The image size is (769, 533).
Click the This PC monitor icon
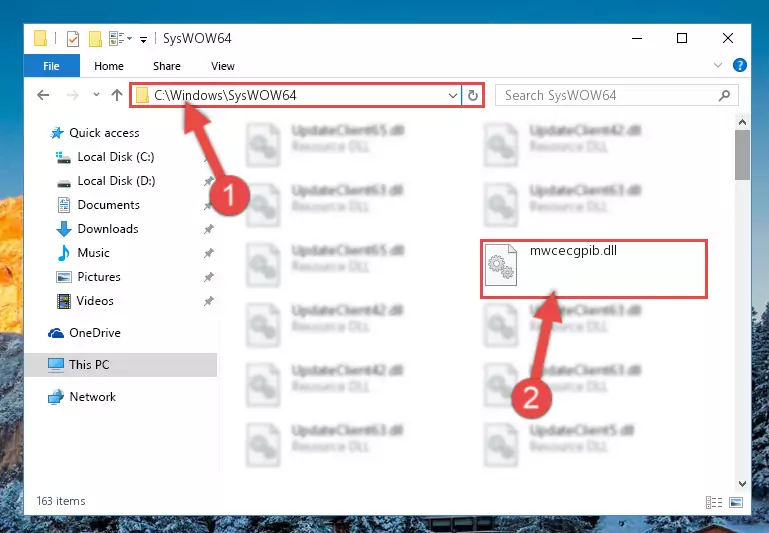(56, 365)
